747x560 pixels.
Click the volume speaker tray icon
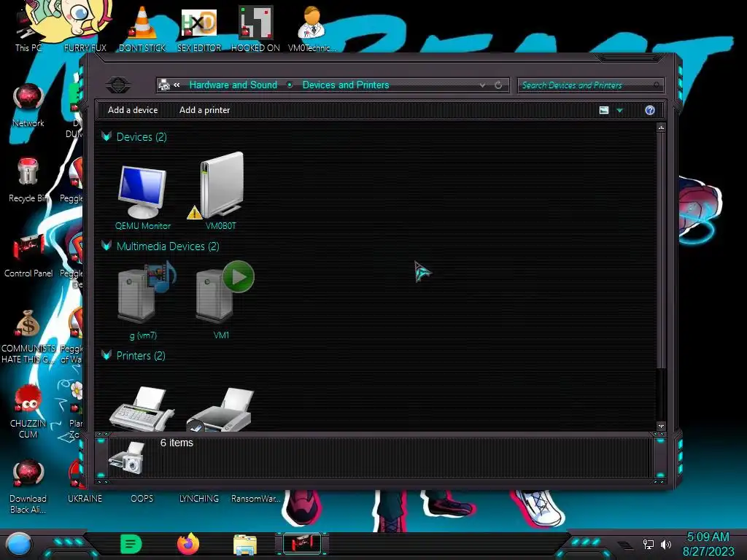666,544
